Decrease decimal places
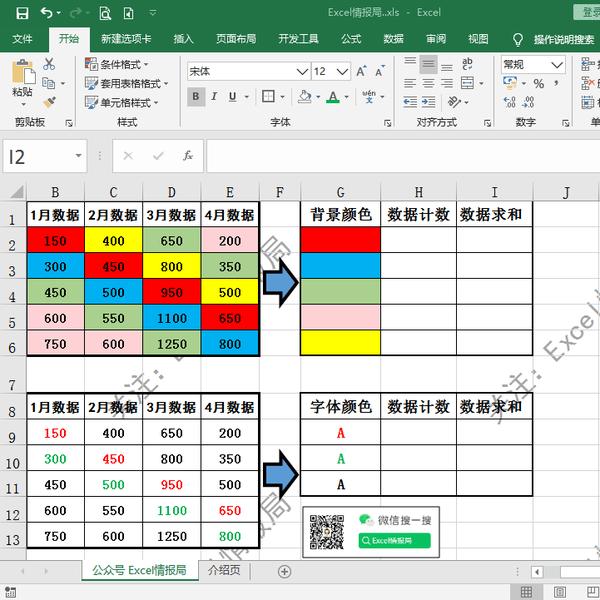This screenshot has height=600, width=600. point(528,102)
